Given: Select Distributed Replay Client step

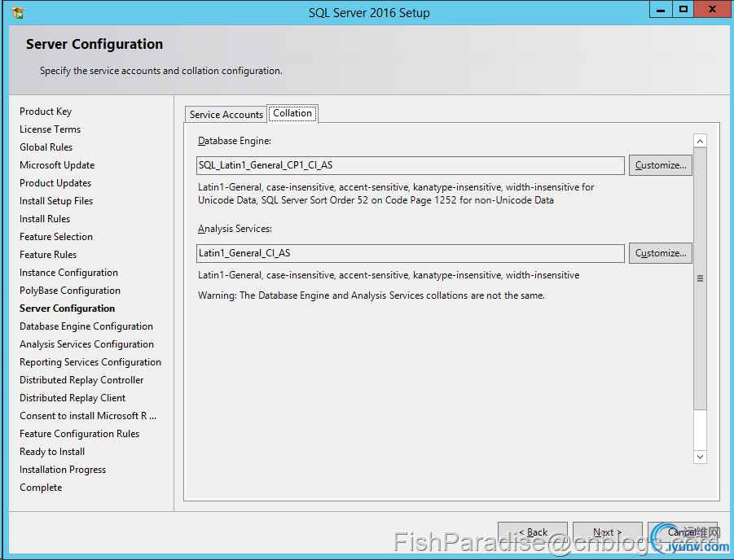Looking at the screenshot, I should pyautogui.click(x=73, y=398).
